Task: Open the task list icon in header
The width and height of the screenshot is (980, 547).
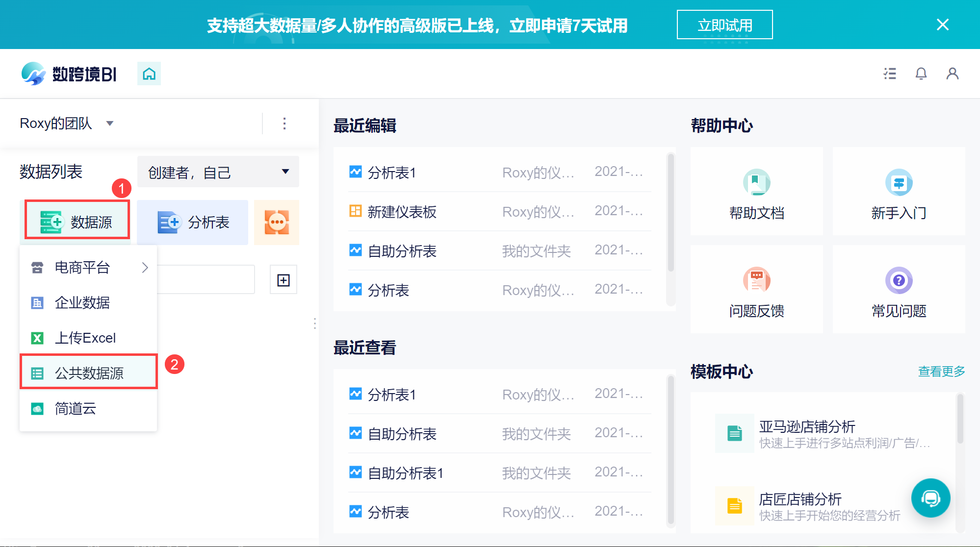Action: (x=890, y=74)
